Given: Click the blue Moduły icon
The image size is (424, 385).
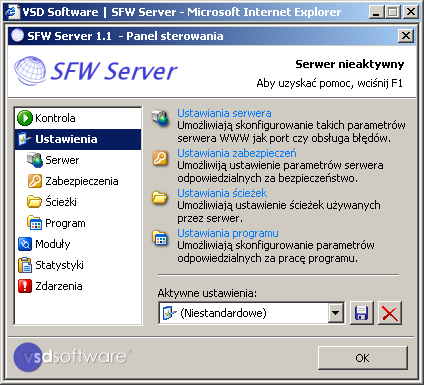Looking at the screenshot, I should coord(25,244).
